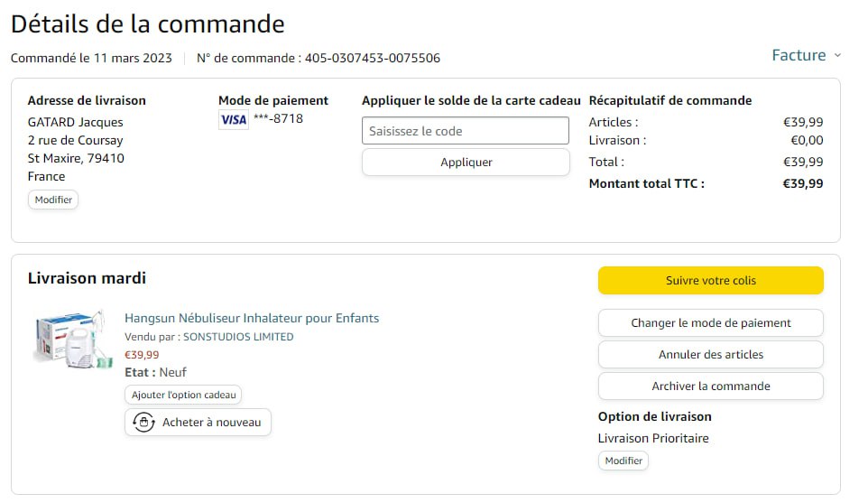The width and height of the screenshot is (868, 503).
Task: Open the Facture invoice link
Action: pyautogui.click(x=799, y=55)
